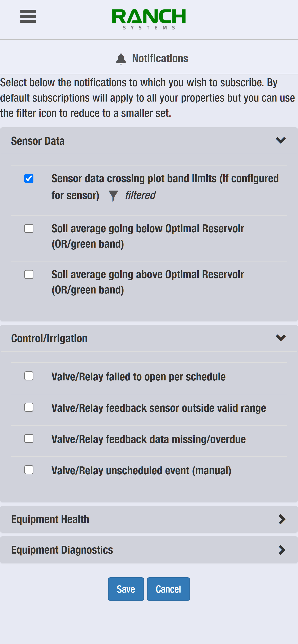Expand Equipment Health via right arrow
The width and height of the screenshot is (298, 644).
click(282, 519)
